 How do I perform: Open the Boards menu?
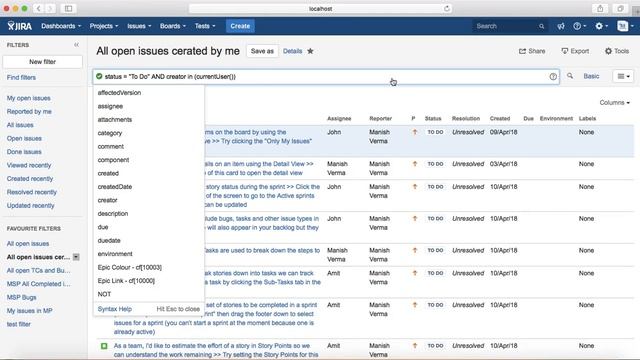click(173, 26)
